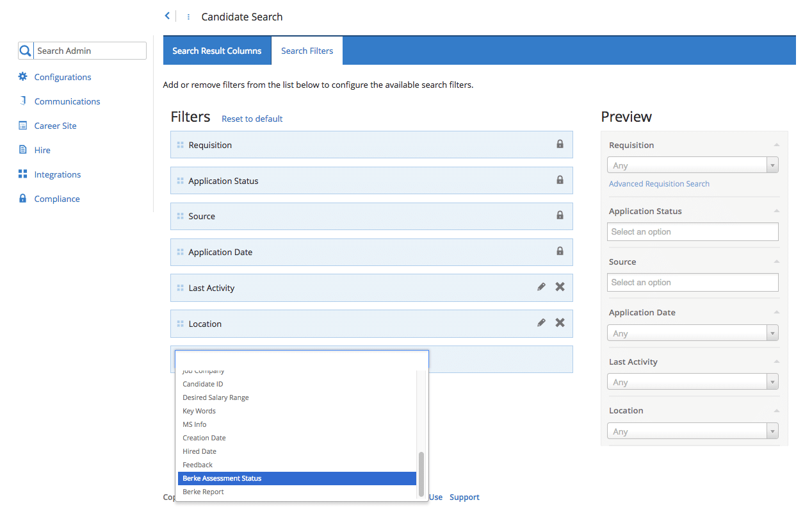Collapse the Requisition section in the Preview panel

[x=776, y=144]
